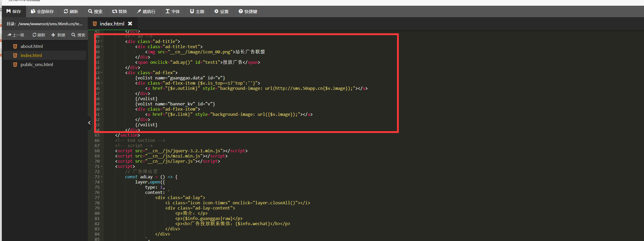Viewport: 644px width, 241px height.
Task: Open the jump-to-line tool
Action: pos(146,11)
